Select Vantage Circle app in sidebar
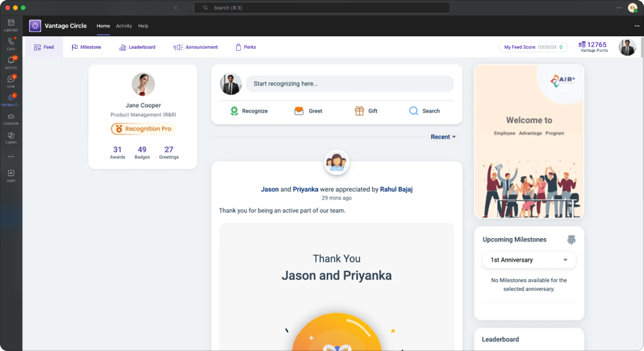This screenshot has width=644, height=351. (x=11, y=100)
